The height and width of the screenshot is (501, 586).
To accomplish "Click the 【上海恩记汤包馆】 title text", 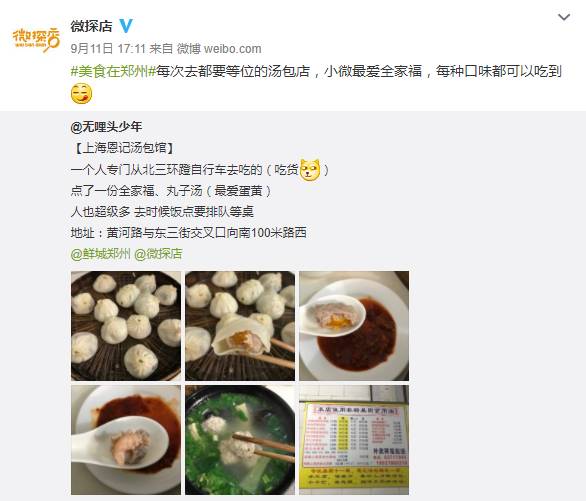I will click(123, 148).
